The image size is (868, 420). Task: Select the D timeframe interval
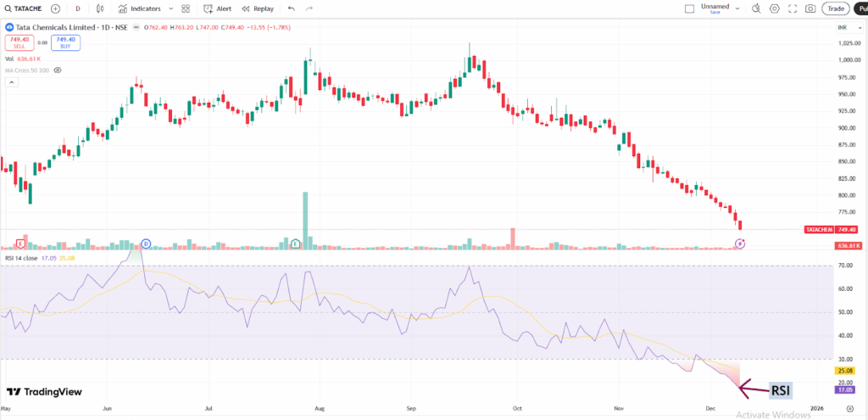tap(78, 8)
